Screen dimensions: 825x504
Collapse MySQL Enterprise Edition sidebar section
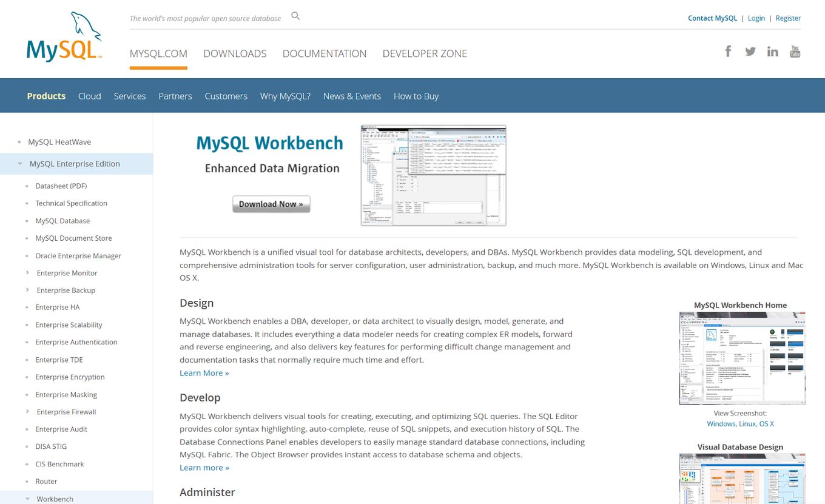20,164
